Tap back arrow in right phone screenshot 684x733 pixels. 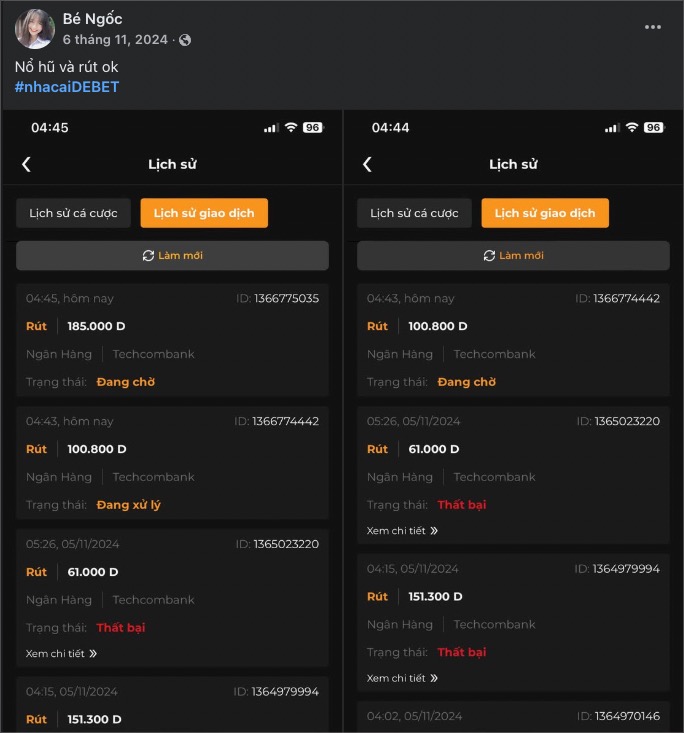tap(367, 165)
